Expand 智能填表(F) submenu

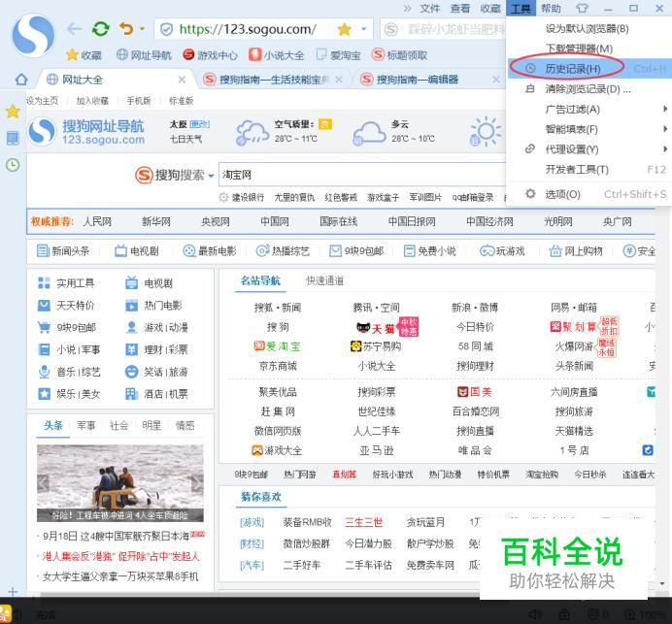tap(587, 129)
